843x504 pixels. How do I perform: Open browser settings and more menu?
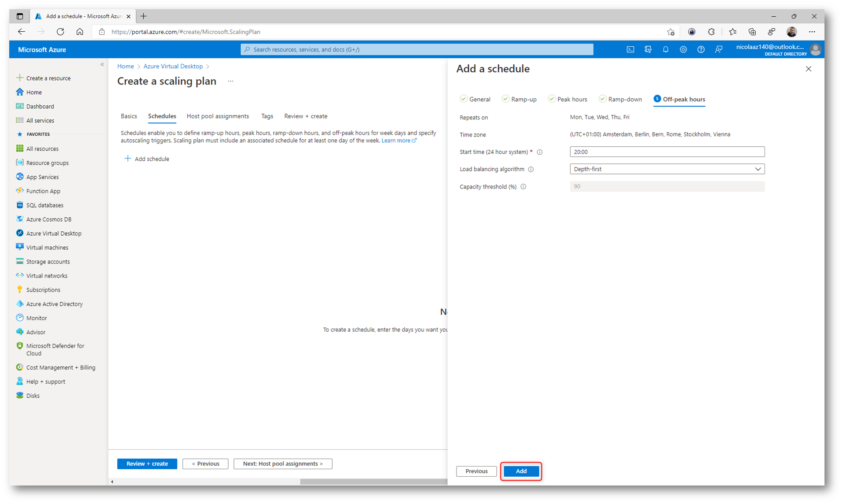click(x=812, y=32)
